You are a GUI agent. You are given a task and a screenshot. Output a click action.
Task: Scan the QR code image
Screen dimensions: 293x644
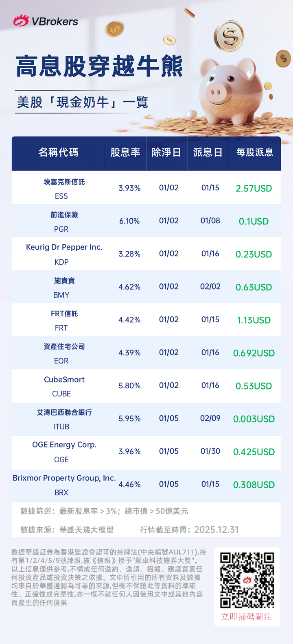[x=247, y=580]
